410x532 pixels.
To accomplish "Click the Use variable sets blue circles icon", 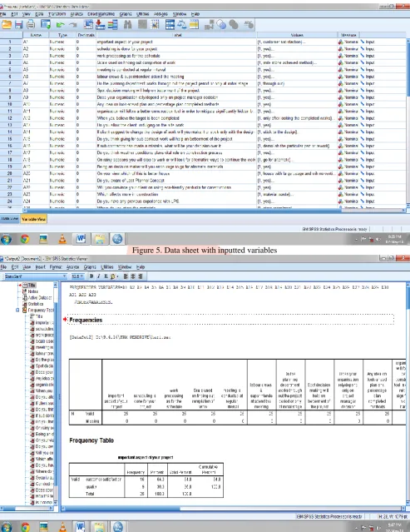I will [221, 24].
